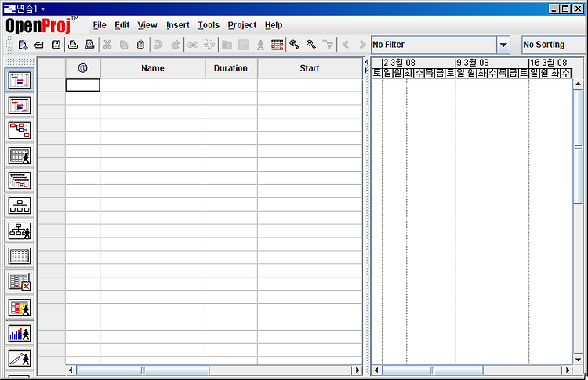
Task: Click the scroll-to-task toolbar icon
Action: pyautogui.click(x=328, y=45)
